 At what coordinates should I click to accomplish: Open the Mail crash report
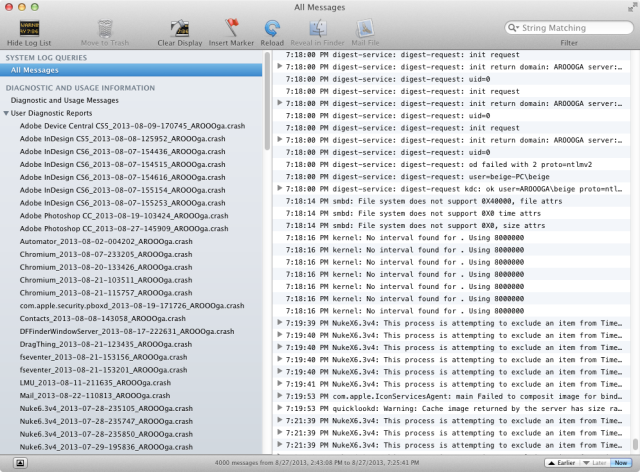tap(95, 396)
